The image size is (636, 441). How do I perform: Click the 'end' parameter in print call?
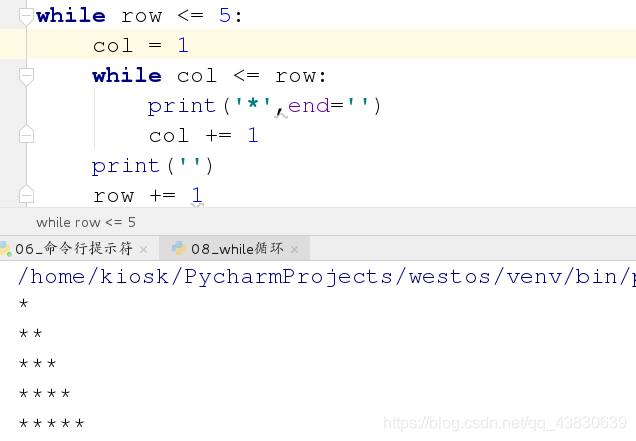[309, 106]
